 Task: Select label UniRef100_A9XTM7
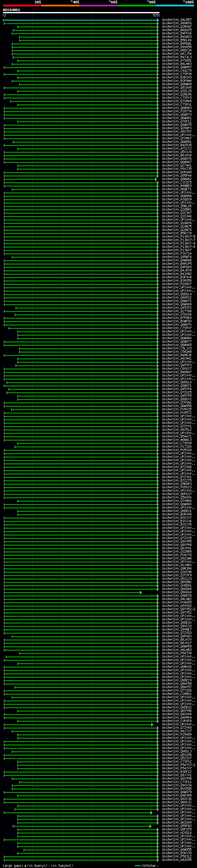tap(176, 131)
